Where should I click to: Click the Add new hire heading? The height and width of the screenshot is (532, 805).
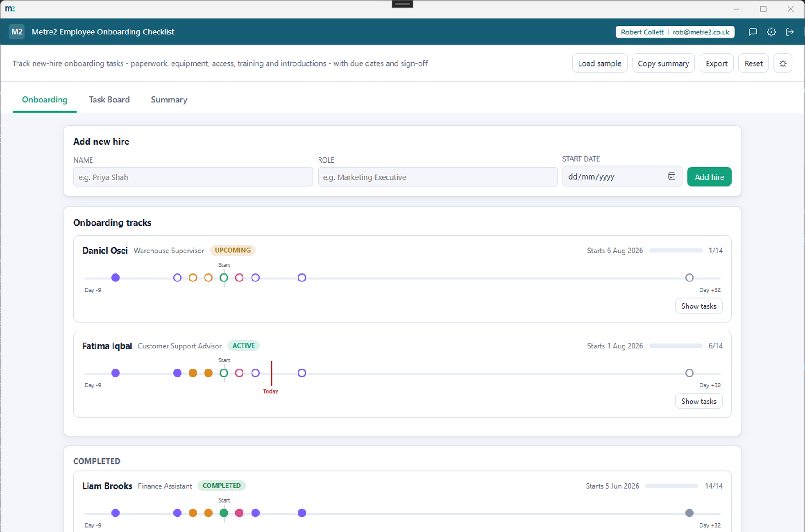(101, 142)
